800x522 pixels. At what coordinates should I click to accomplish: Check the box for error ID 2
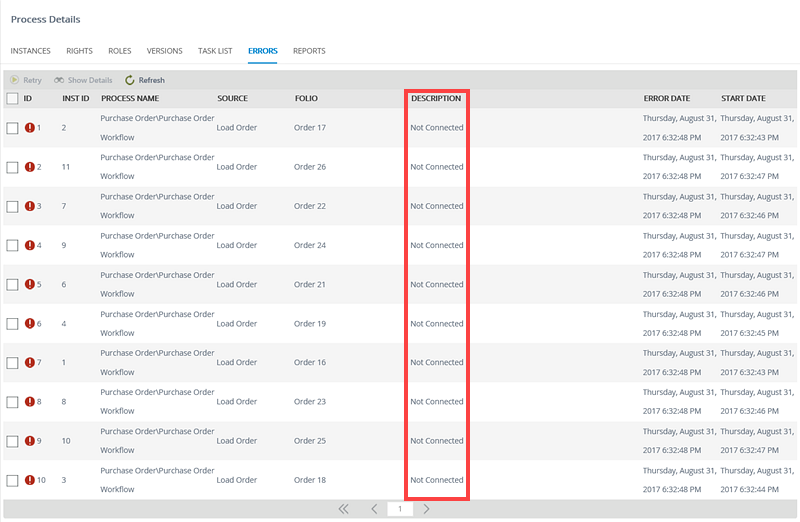(x=12, y=167)
